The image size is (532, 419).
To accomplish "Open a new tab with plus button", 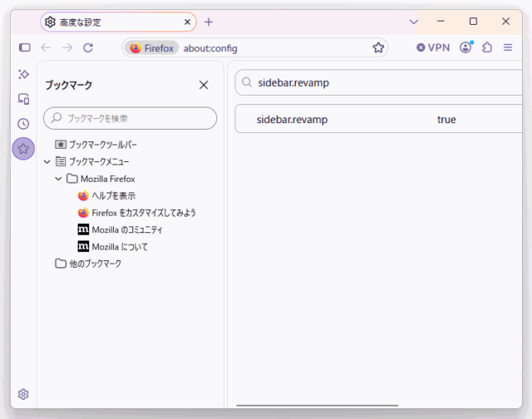I will 209,22.
